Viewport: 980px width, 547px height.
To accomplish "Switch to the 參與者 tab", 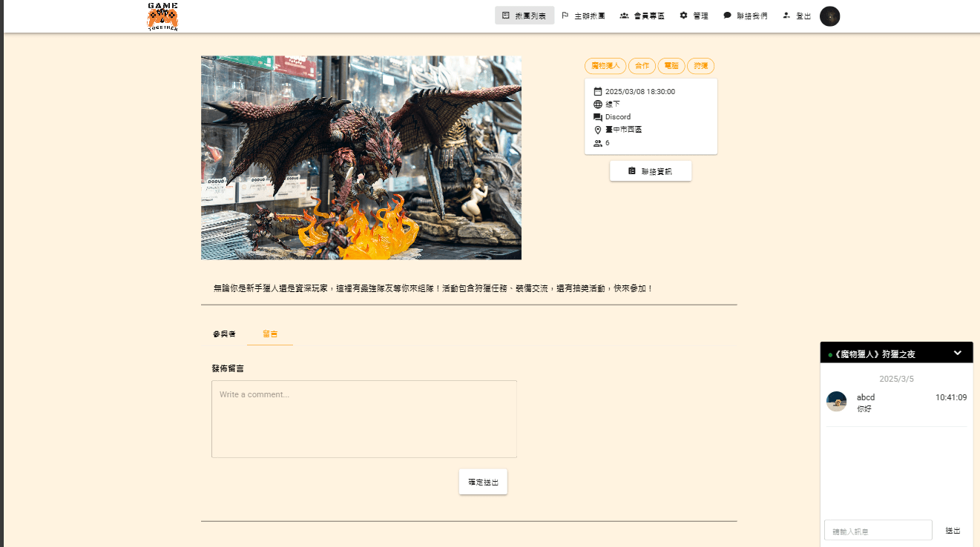I will pyautogui.click(x=224, y=334).
